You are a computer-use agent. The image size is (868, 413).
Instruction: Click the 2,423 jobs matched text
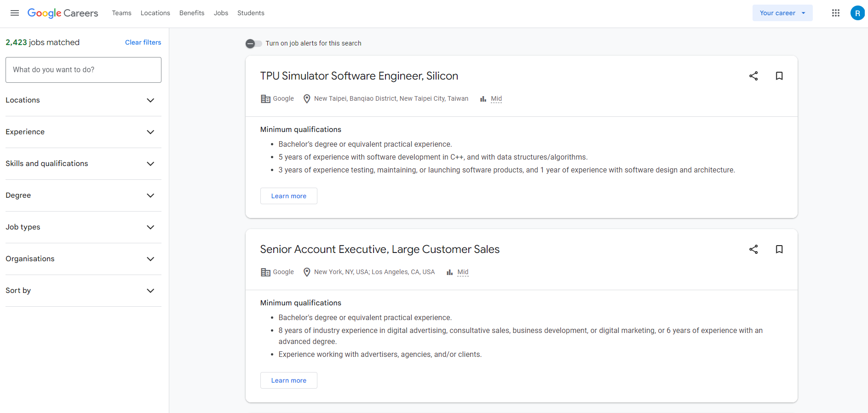coord(42,42)
